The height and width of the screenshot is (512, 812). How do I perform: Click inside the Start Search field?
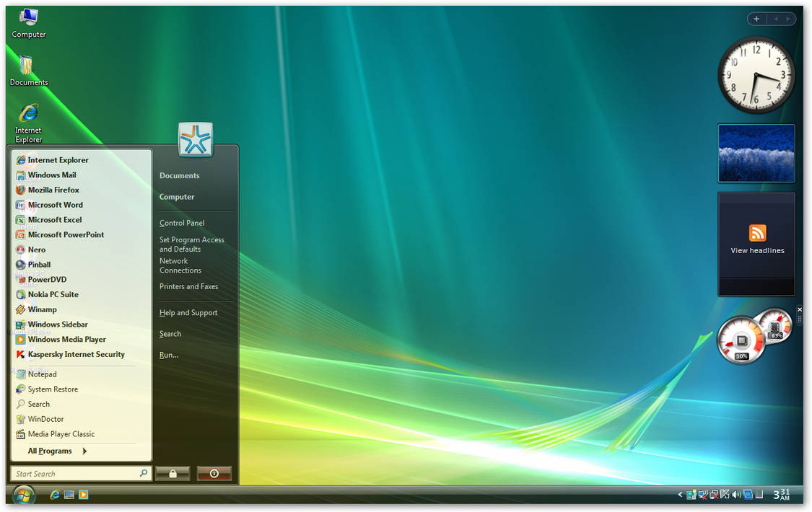(72, 473)
